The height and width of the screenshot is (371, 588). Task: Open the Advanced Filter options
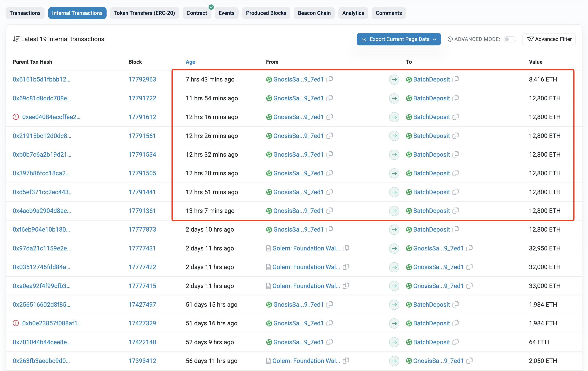point(549,39)
